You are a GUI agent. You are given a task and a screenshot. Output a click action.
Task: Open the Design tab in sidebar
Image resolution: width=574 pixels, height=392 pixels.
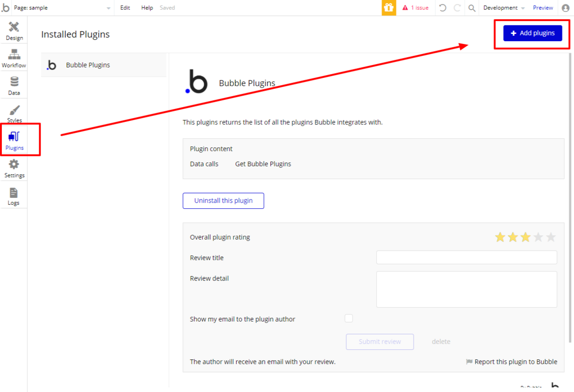[14, 31]
